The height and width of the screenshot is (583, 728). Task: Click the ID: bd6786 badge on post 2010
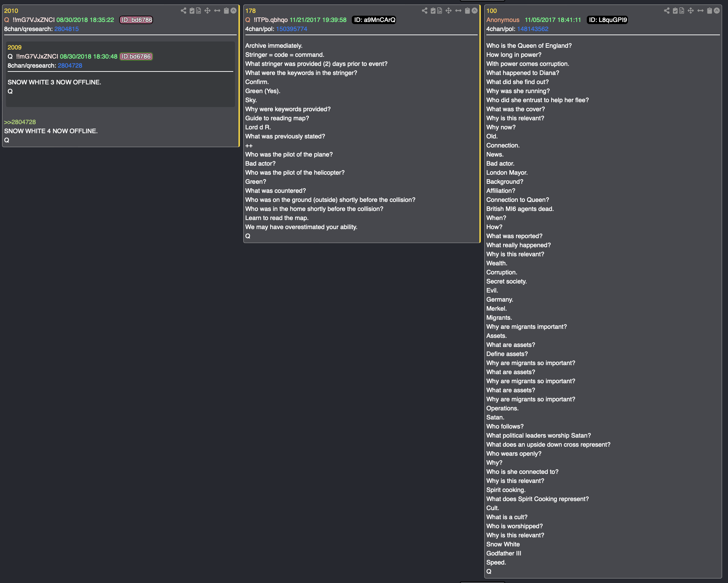coord(137,20)
